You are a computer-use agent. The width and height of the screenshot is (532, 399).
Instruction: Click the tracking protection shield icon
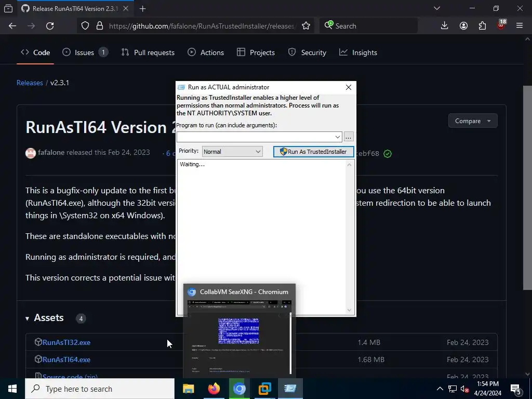pos(85,26)
